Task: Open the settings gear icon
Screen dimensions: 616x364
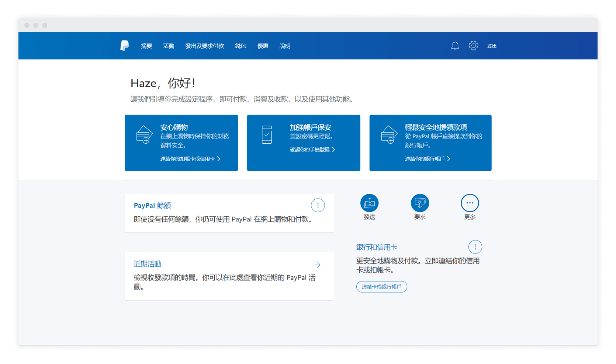Action: pyautogui.click(x=473, y=46)
